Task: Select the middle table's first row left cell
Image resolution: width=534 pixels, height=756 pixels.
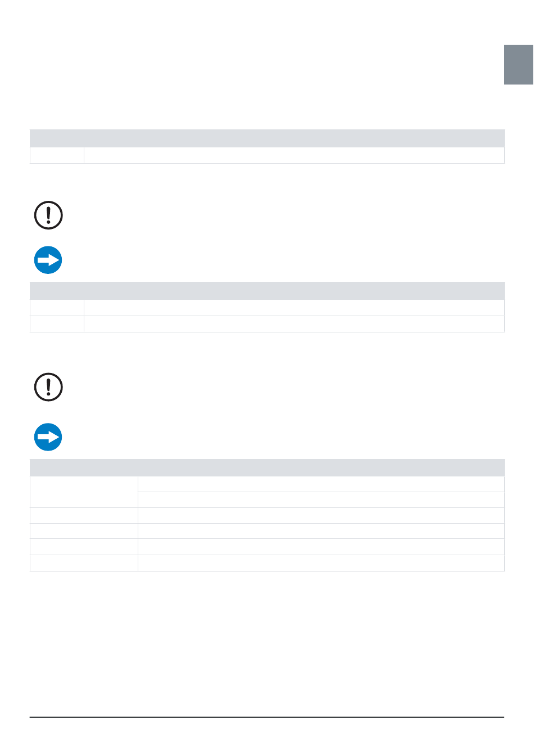Action: [x=57, y=308]
